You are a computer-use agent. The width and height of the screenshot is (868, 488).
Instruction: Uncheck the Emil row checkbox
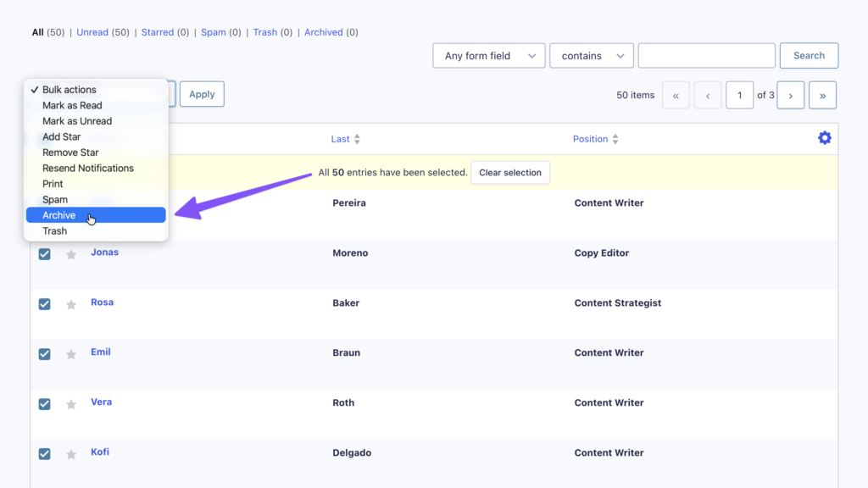tap(44, 353)
